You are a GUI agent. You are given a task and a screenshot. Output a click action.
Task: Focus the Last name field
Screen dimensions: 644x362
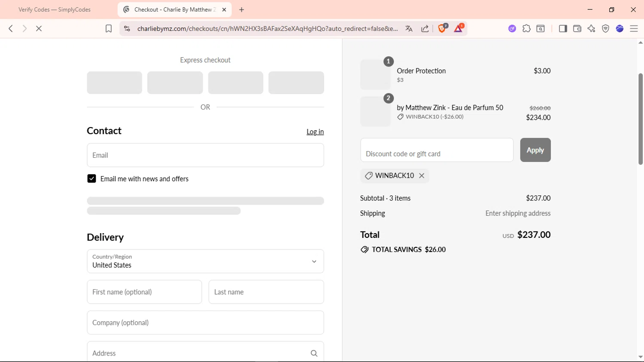266,292
